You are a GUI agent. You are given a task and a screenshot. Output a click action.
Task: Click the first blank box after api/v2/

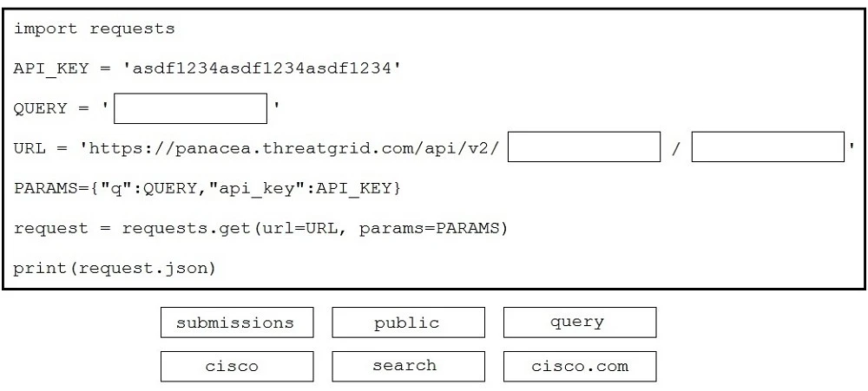(584, 147)
